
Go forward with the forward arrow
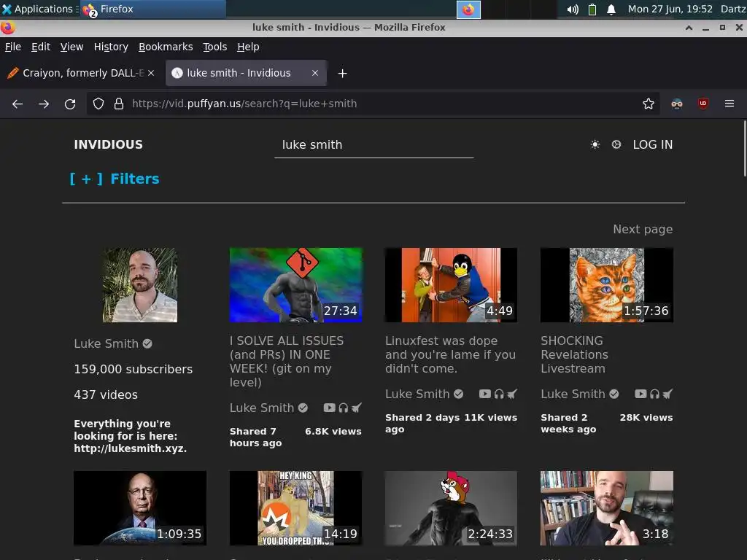point(44,104)
